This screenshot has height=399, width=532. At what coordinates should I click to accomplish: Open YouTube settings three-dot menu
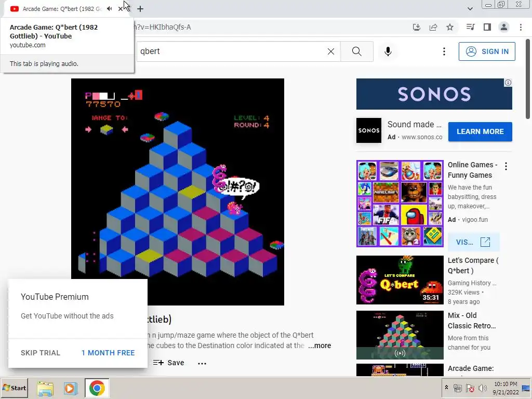click(x=444, y=51)
